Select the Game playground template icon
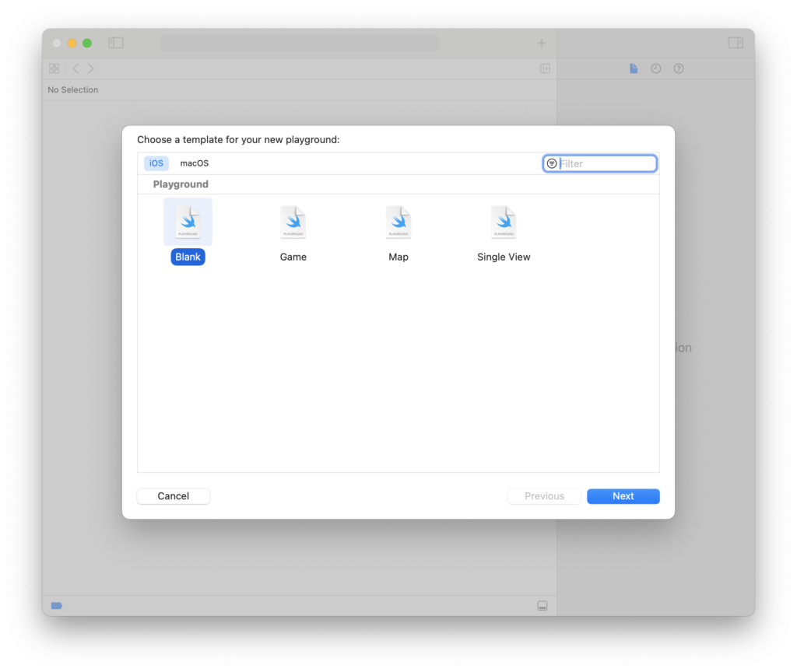The width and height of the screenshot is (797, 672). click(293, 222)
